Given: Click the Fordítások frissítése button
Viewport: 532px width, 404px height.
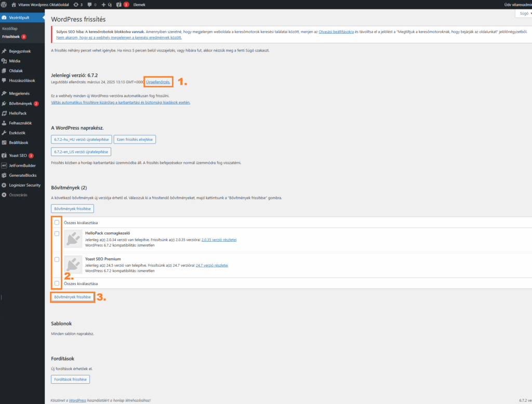Looking at the screenshot, I should [x=70, y=379].
